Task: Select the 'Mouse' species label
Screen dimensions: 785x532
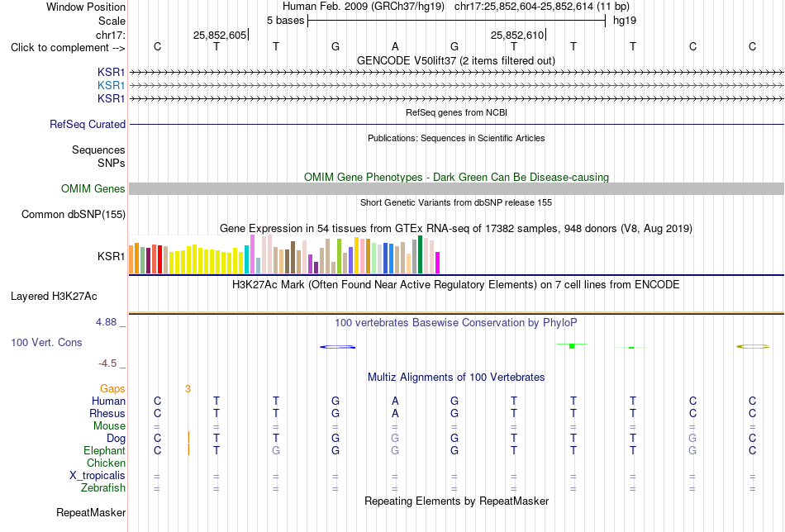Action: (109, 426)
